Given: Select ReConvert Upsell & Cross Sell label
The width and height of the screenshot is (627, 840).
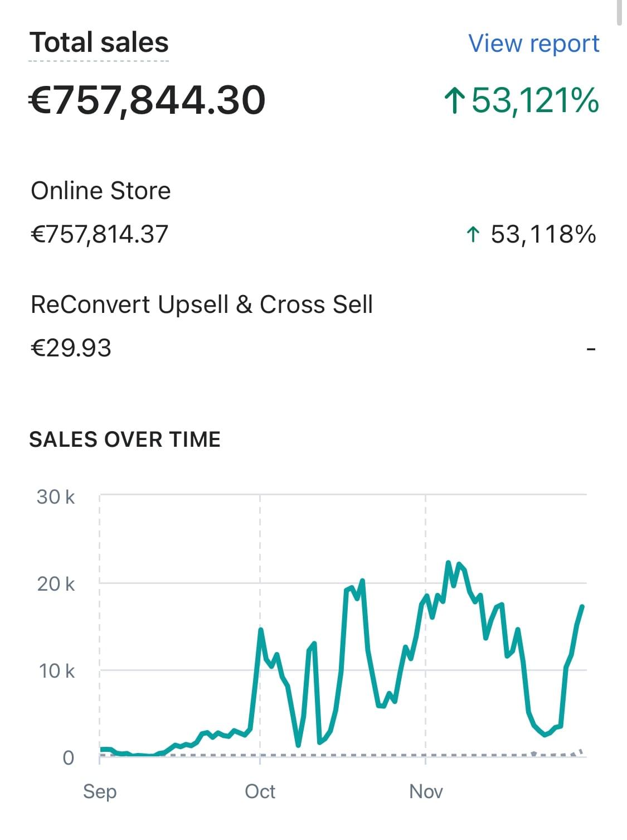Looking at the screenshot, I should [202, 305].
